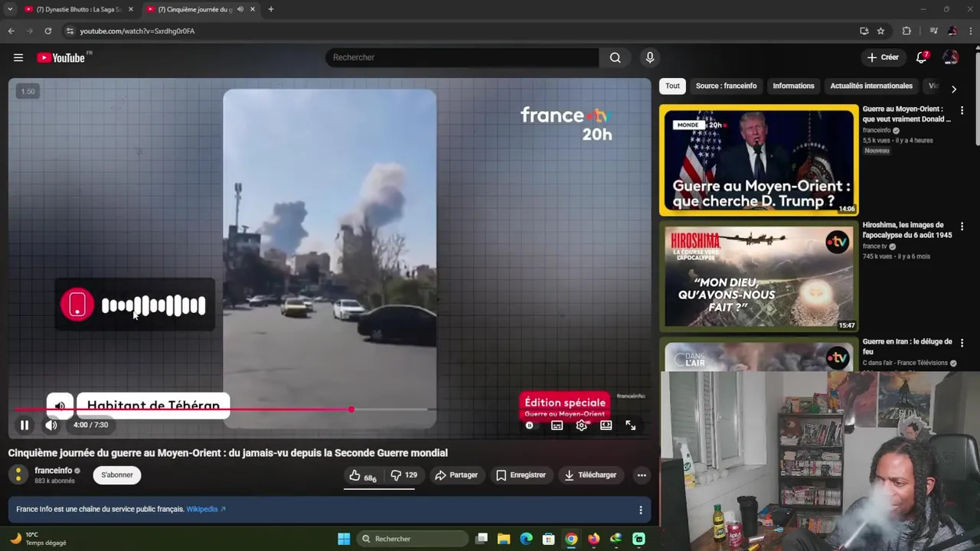Download the video with Télécharger
This screenshot has height=551, width=980.
[x=590, y=475]
